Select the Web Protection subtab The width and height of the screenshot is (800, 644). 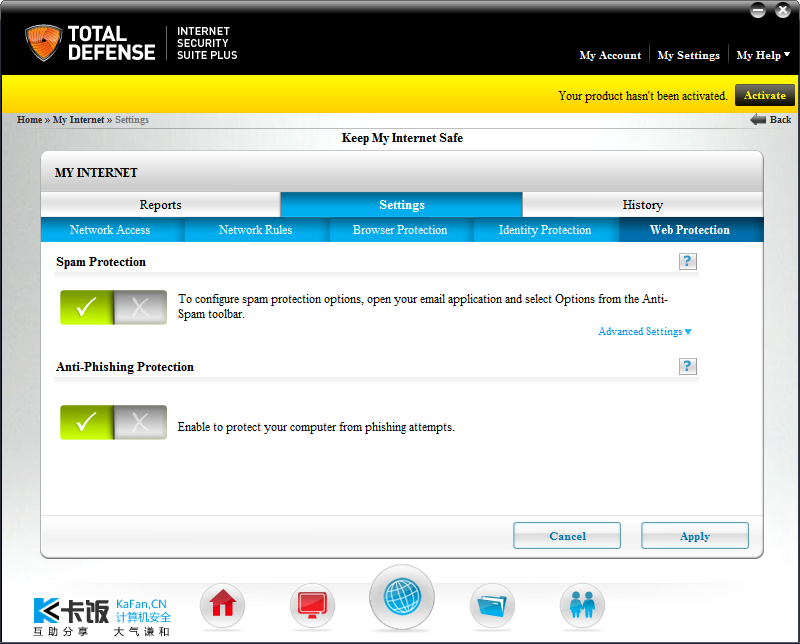click(x=690, y=230)
